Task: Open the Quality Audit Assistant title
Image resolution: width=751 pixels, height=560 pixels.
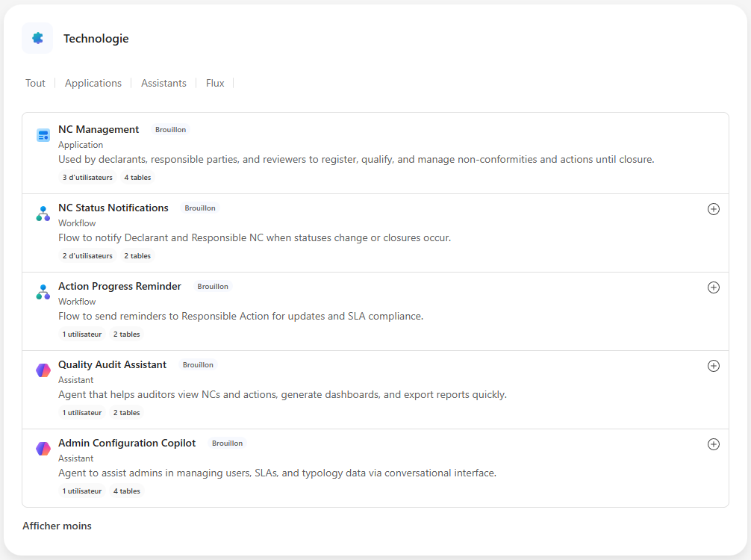Action: pos(112,364)
